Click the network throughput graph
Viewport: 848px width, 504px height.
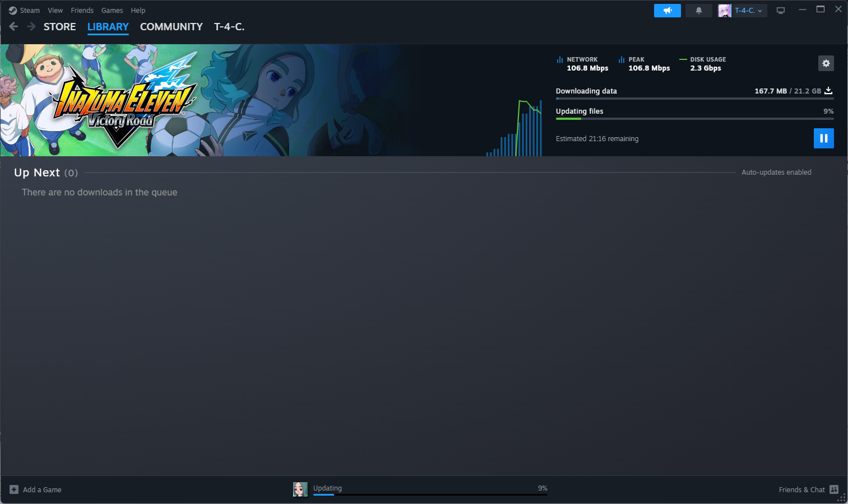click(514, 128)
